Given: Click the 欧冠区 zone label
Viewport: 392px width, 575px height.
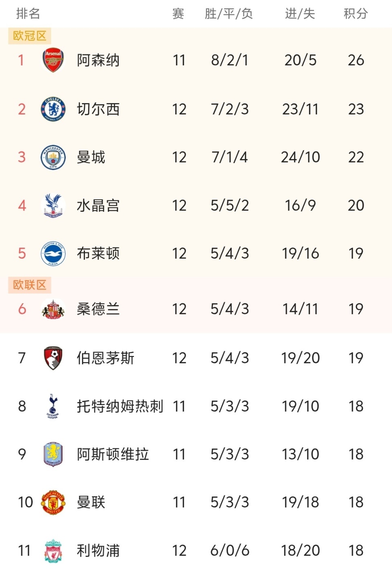Looking at the screenshot, I should [30, 36].
